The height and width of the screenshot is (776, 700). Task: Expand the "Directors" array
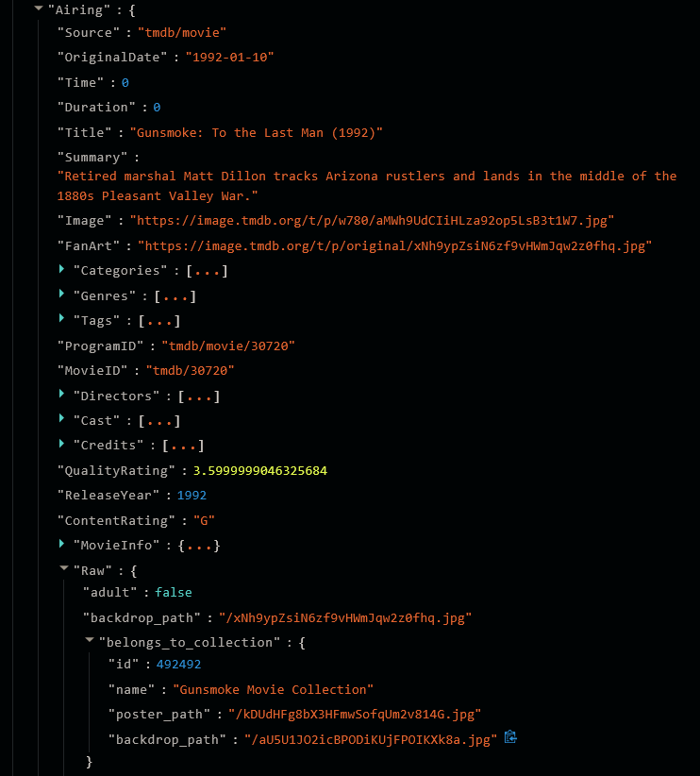click(63, 396)
